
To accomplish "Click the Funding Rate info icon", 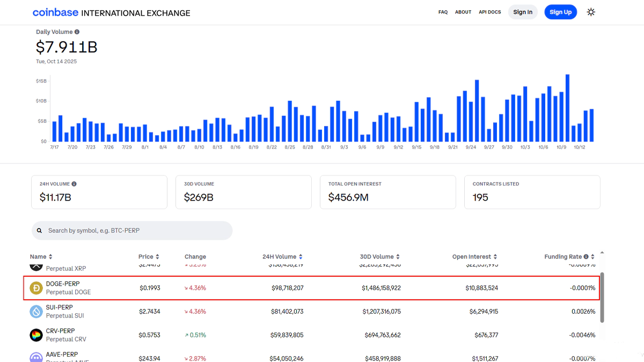I will 586,257.
